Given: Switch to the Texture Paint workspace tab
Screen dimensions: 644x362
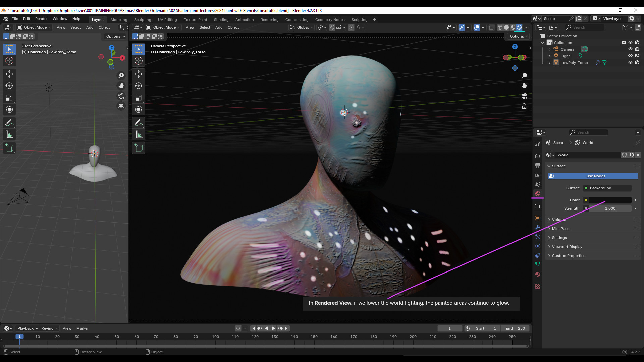Looking at the screenshot, I should point(195,20).
